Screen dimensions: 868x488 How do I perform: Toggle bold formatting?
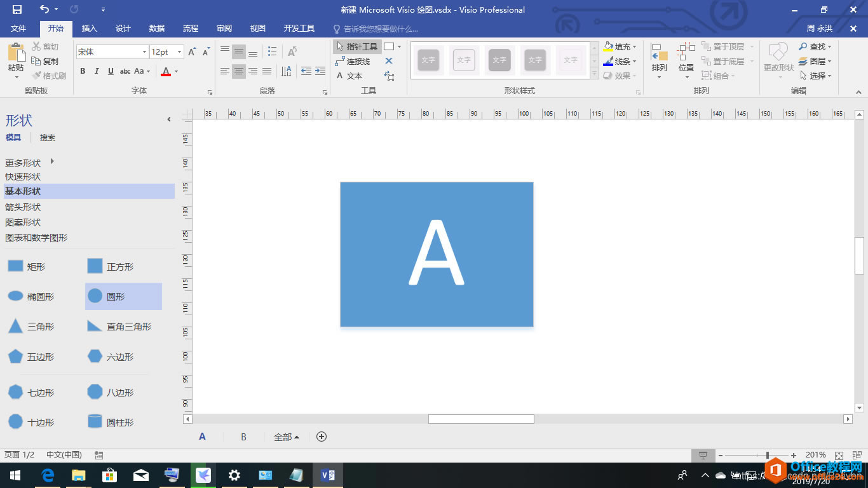[x=83, y=72]
